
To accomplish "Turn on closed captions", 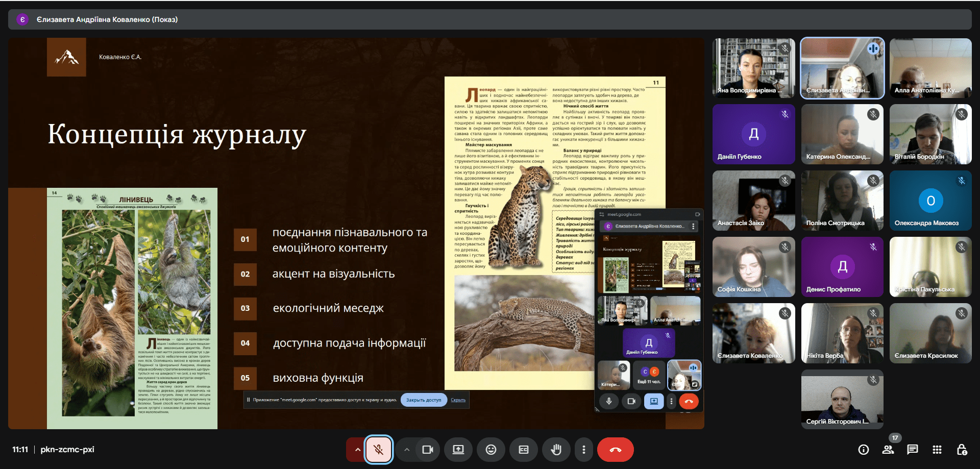I will pyautogui.click(x=524, y=450).
